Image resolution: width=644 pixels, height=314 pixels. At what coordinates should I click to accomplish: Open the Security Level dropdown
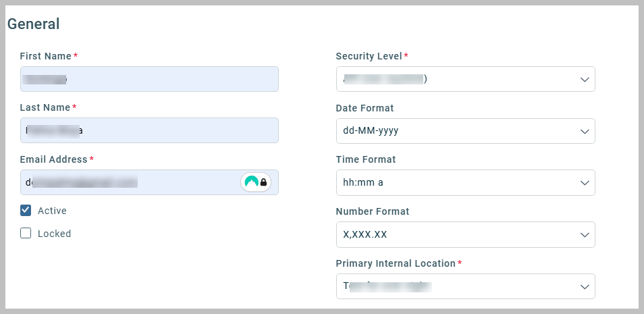(x=465, y=79)
